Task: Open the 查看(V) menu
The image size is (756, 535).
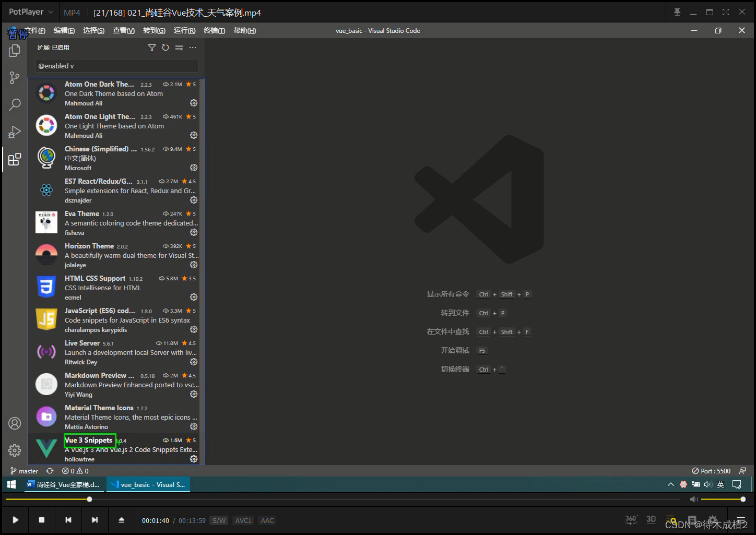Action: [124, 31]
